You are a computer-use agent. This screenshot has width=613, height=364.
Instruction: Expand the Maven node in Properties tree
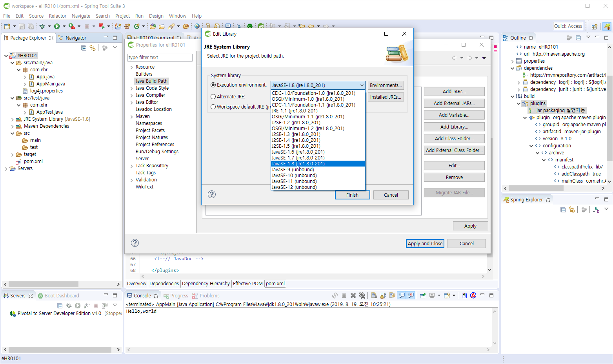(132, 117)
